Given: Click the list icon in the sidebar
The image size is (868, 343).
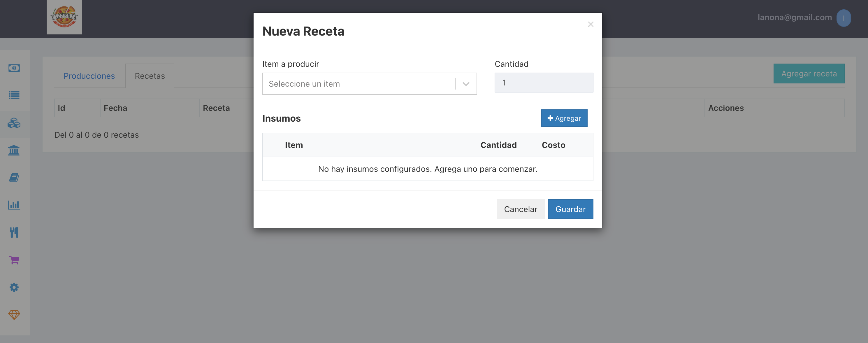Looking at the screenshot, I should [x=14, y=95].
